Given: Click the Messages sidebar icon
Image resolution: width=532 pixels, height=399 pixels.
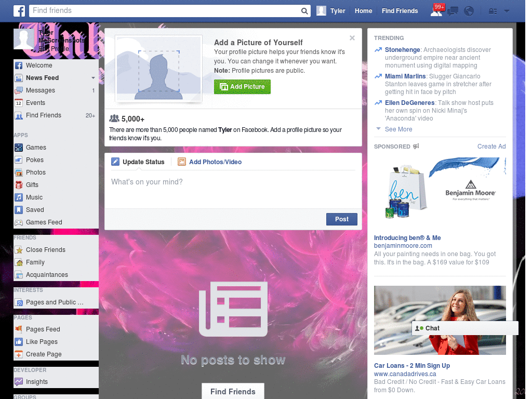Looking at the screenshot, I should click(19, 90).
